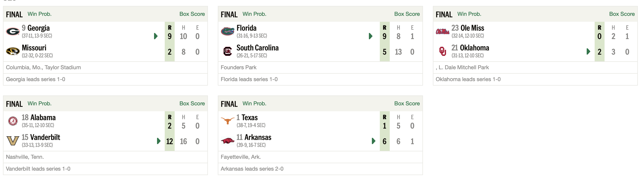Select the Oklahoma team name

point(475,48)
